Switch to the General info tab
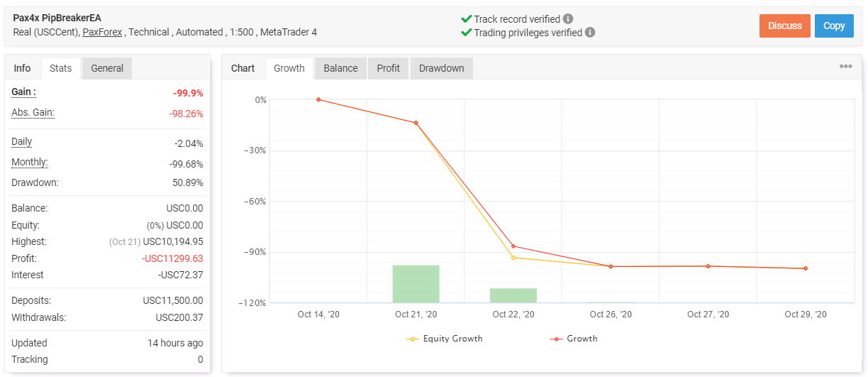The image size is (868, 377). pyautogui.click(x=107, y=68)
